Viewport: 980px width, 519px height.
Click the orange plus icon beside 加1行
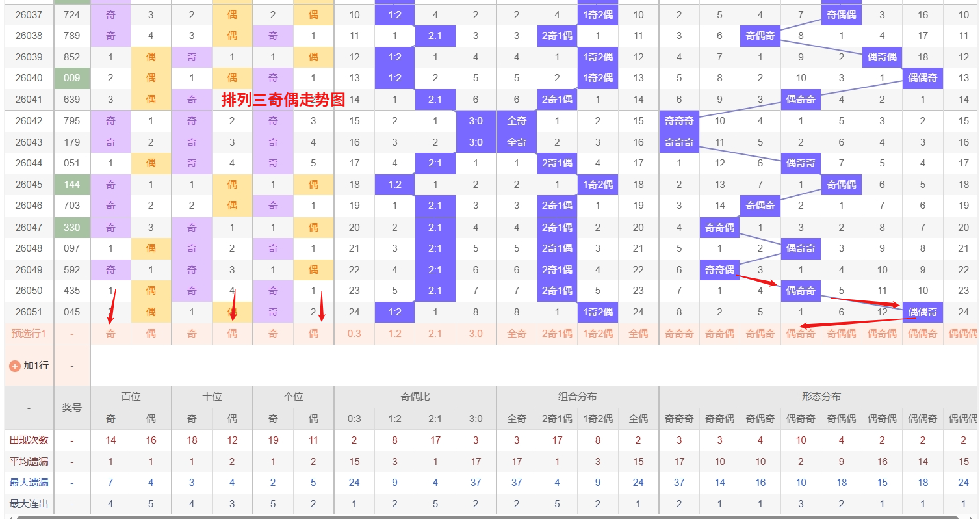pos(13,365)
